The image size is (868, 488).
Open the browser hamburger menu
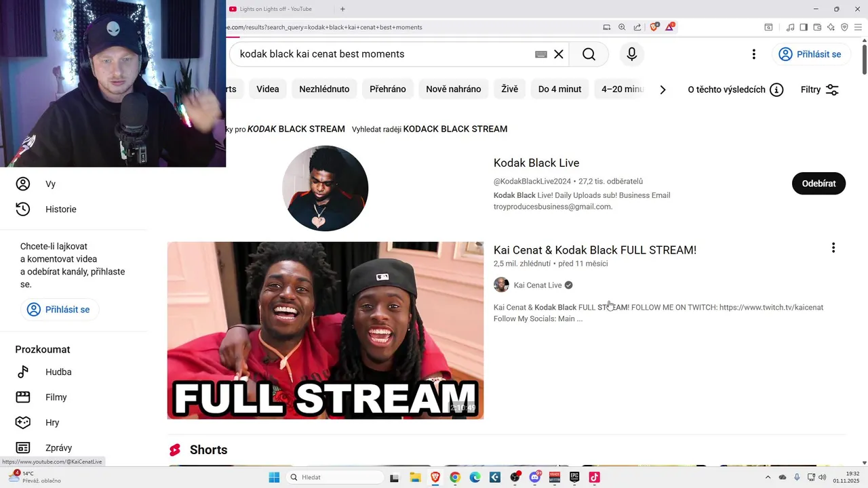[x=858, y=27]
